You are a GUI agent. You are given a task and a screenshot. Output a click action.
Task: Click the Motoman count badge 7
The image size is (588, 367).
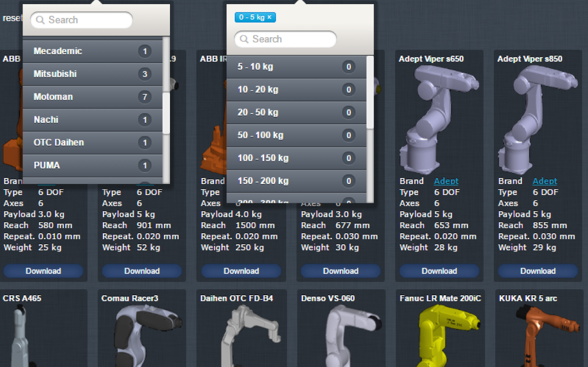point(145,97)
